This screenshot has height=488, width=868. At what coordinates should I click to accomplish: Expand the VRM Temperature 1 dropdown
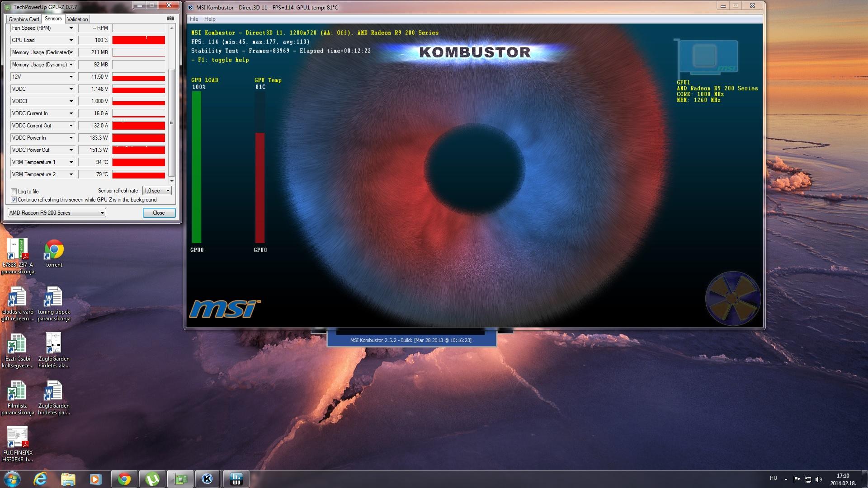(x=71, y=162)
